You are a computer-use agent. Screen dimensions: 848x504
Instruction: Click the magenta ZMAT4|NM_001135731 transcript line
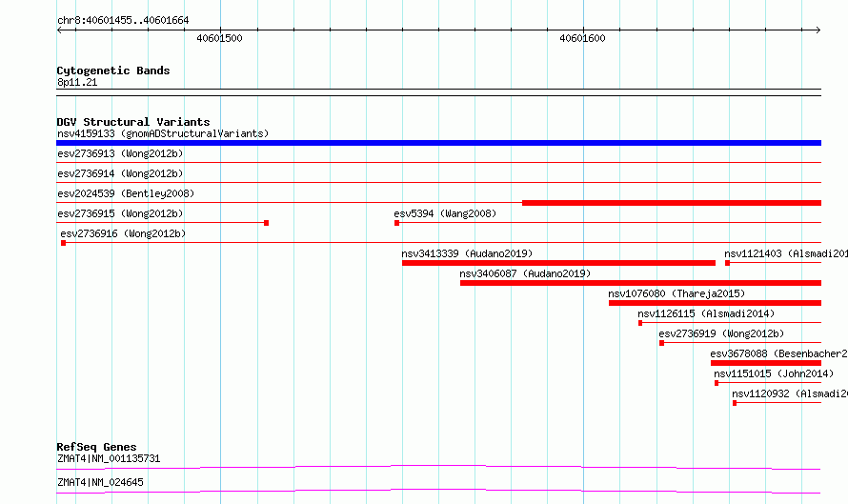pyautogui.click(x=438, y=467)
